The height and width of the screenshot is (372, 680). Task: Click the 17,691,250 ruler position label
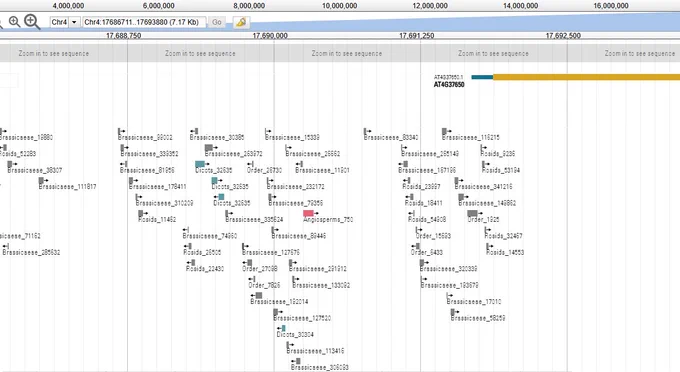click(416, 36)
